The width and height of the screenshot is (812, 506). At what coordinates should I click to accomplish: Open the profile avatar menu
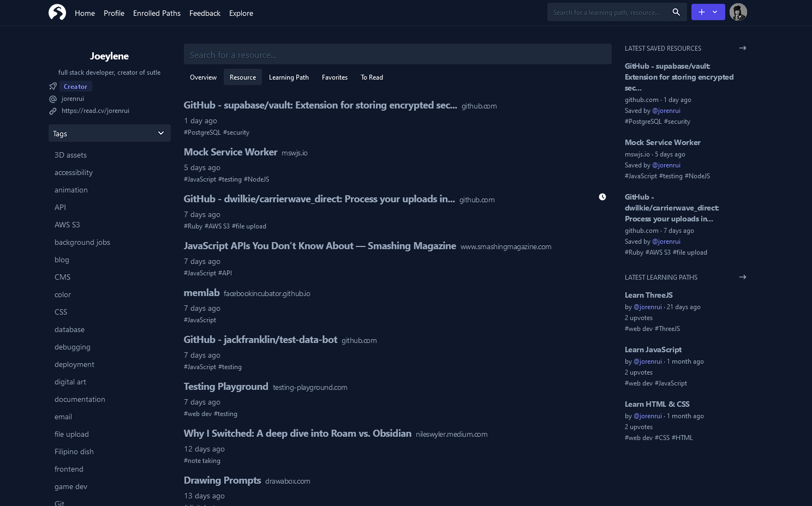click(738, 11)
